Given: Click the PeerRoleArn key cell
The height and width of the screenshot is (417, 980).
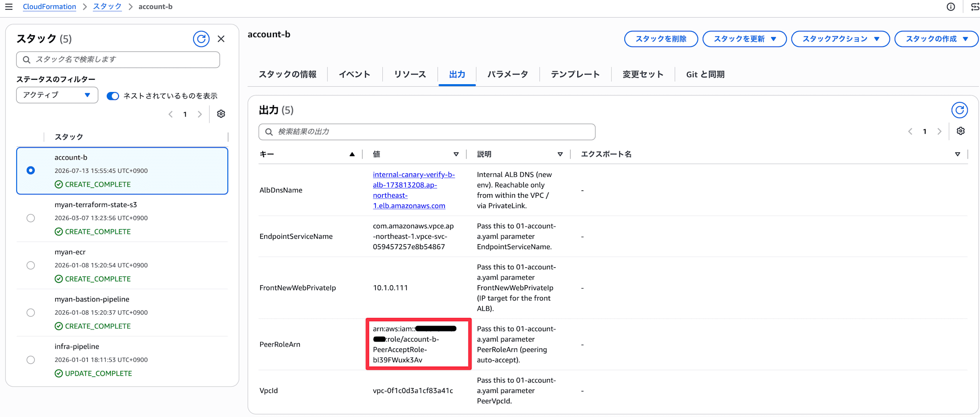Looking at the screenshot, I should [x=280, y=345].
